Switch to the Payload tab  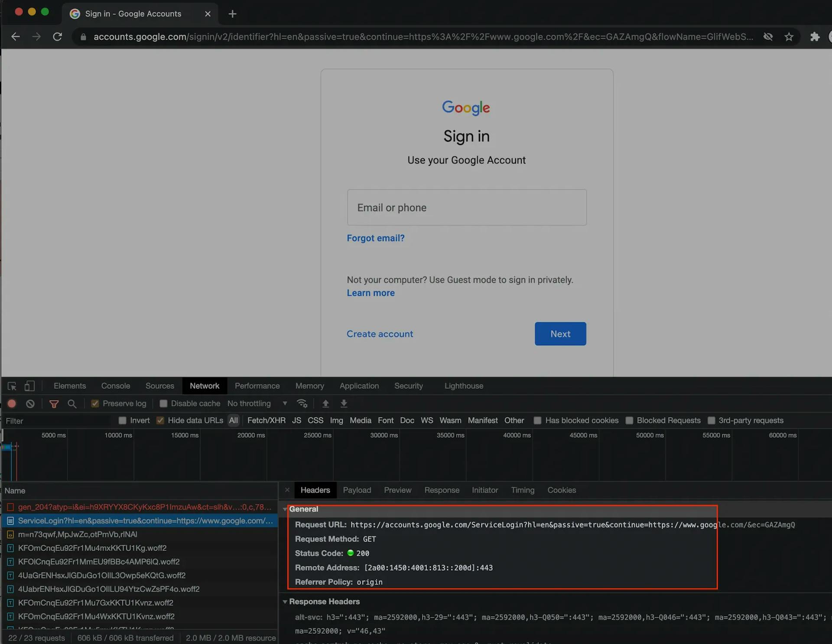point(357,490)
